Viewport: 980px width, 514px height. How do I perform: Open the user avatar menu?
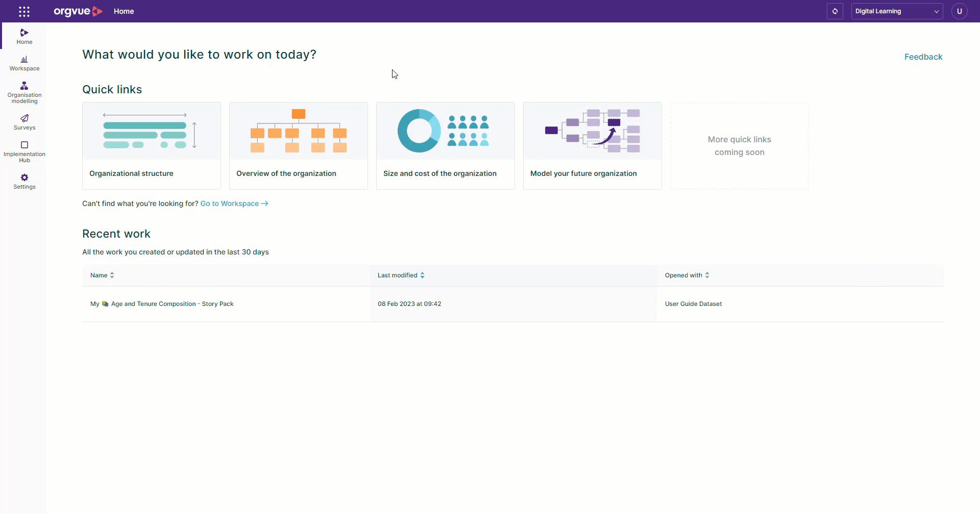click(959, 11)
